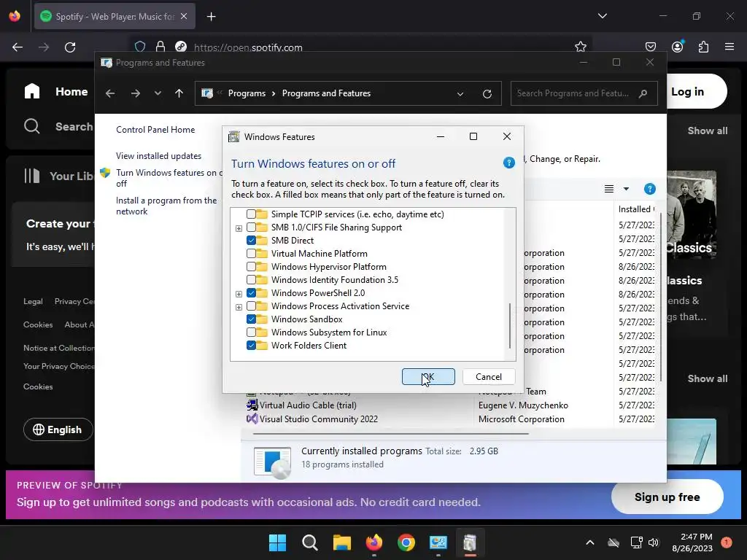Reload the Spotify page in Firefox
Screen dimensions: 747x560
(70, 47)
